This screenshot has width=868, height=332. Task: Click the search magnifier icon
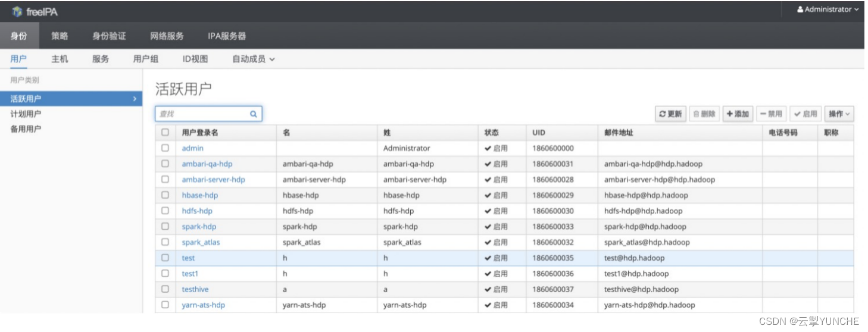[x=253, y=114]
